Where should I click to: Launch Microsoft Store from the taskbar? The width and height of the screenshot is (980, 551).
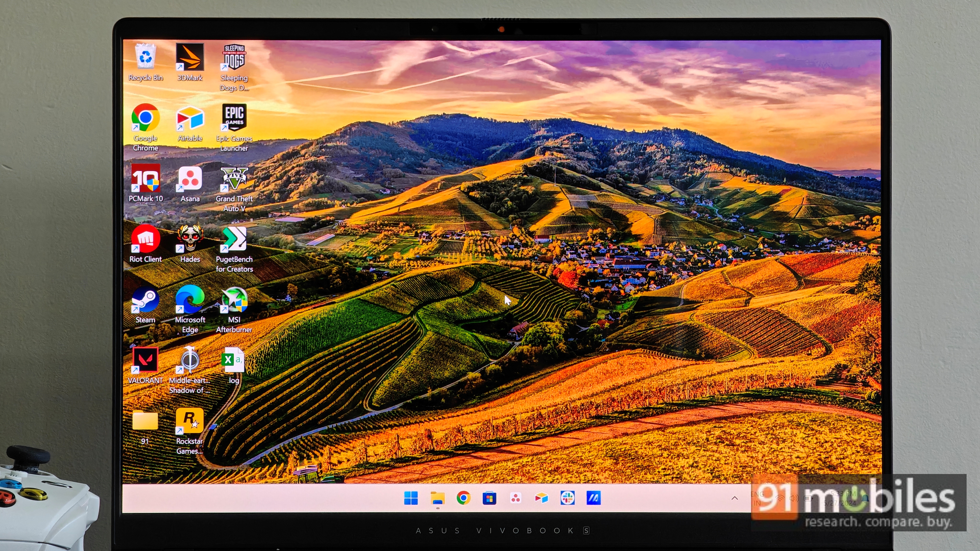[x=489, y=498]
